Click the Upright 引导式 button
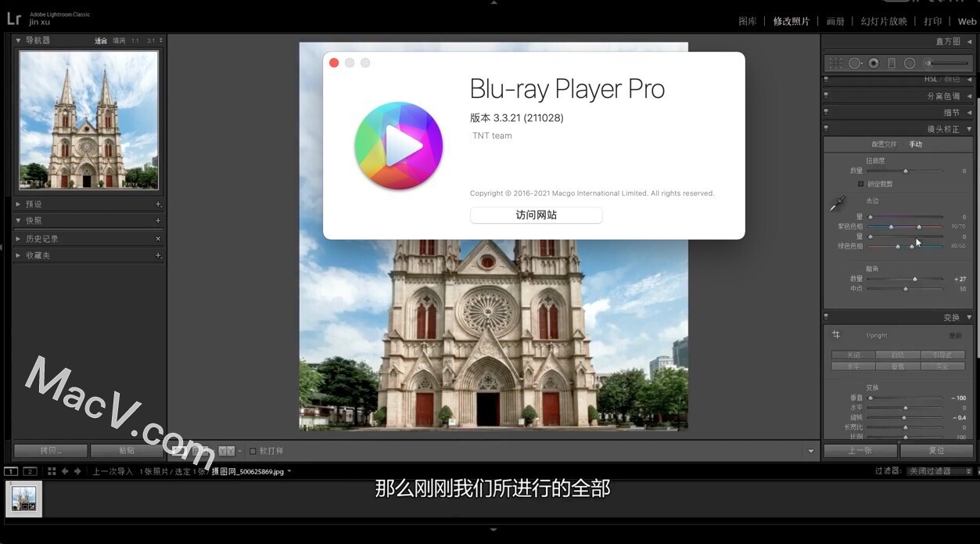The width and height of the screenshot is (980, 544). 942,355
